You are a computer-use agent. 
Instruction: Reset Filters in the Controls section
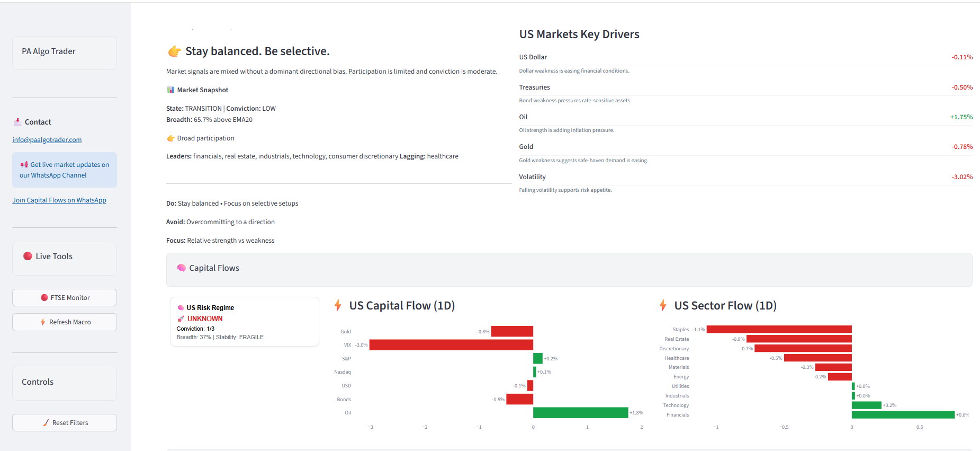pos(65,423)
